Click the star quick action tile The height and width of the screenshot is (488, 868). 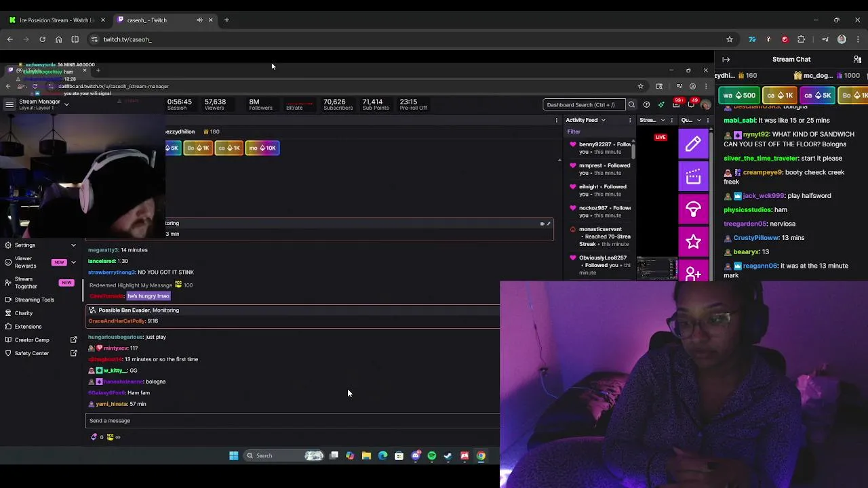693,242
